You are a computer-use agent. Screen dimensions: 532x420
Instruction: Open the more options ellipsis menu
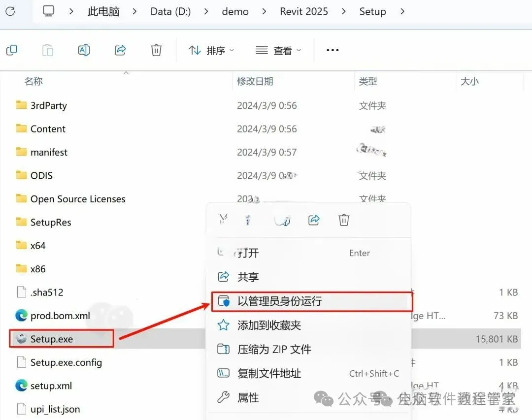click(332, 50)
